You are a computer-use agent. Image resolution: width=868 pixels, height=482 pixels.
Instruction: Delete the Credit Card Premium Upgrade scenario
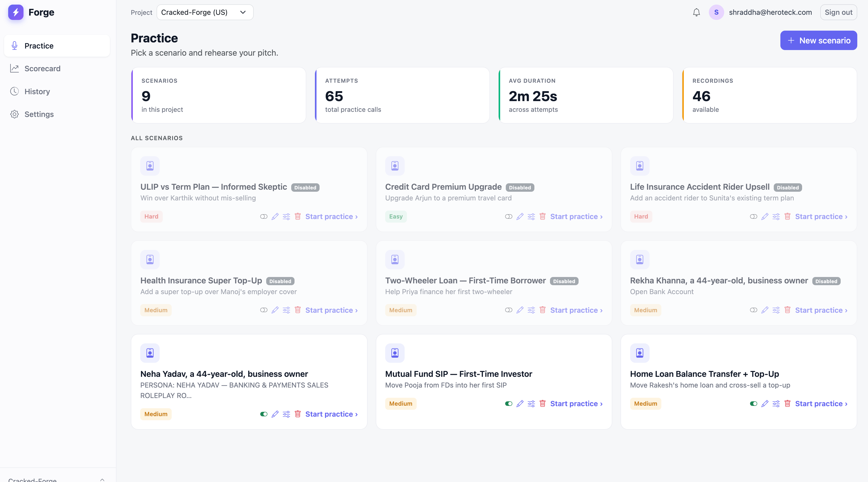[543, 216]
